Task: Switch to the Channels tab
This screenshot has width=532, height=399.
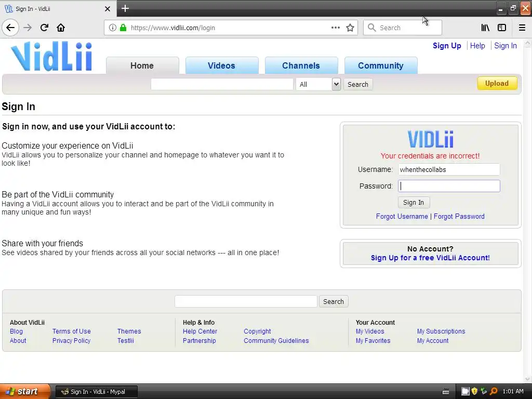Action: click(301, 65)
